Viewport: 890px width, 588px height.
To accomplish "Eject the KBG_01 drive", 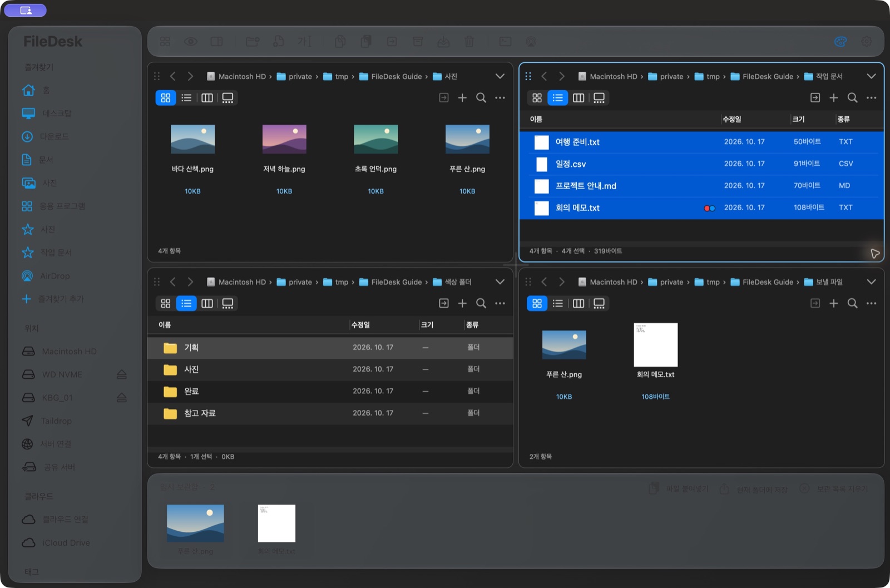I will [x=122, y=398].
